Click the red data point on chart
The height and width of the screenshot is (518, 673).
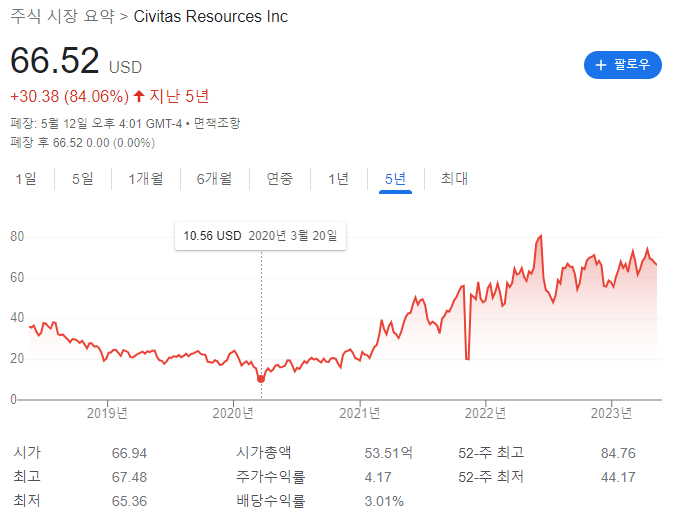pos(261,379)
